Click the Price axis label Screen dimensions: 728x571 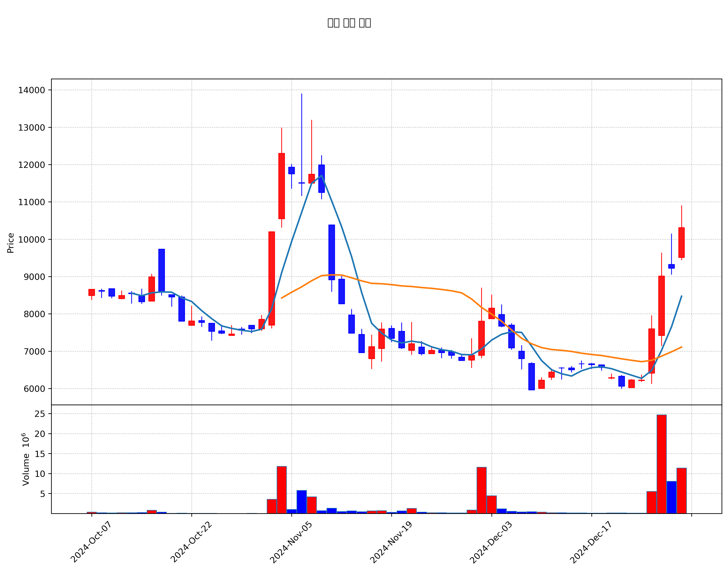coord(11,243)
